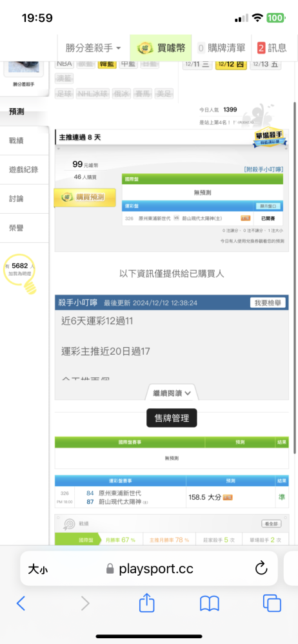The height and width of the screenshot is (644, 298).
Task: Open the 討論 sidebar tab
Action: coord(25,199)
